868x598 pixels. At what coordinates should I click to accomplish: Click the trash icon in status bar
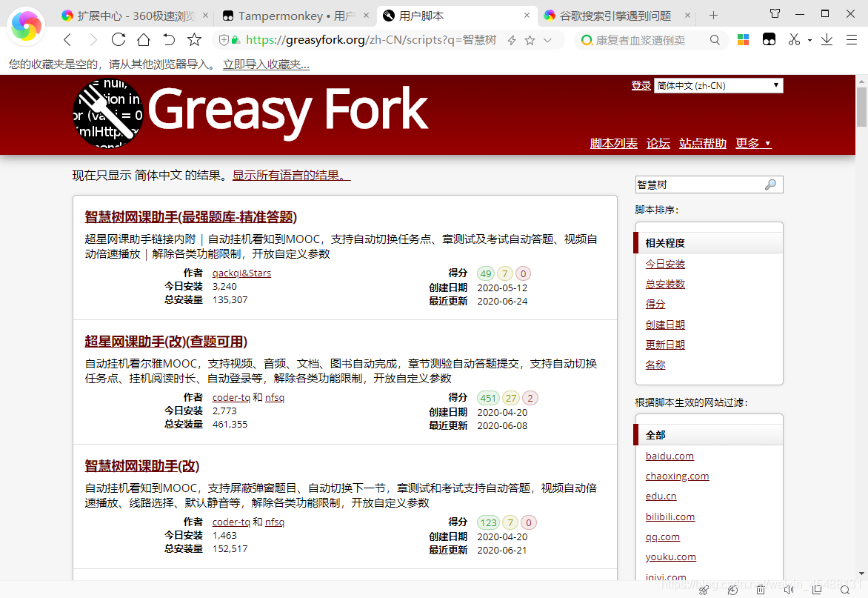pyautogui.click(x=761, y=591)
